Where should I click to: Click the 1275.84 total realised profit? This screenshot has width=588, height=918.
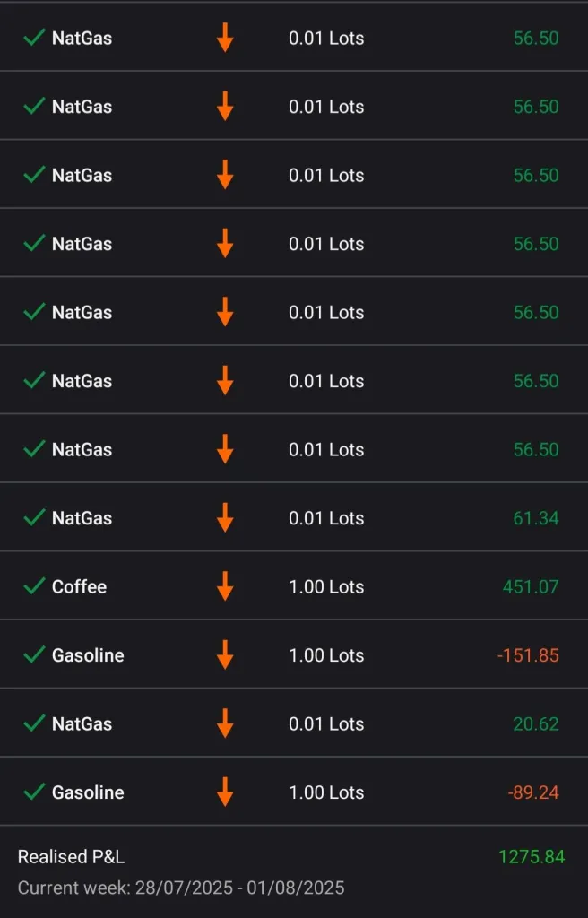point(532,857)
